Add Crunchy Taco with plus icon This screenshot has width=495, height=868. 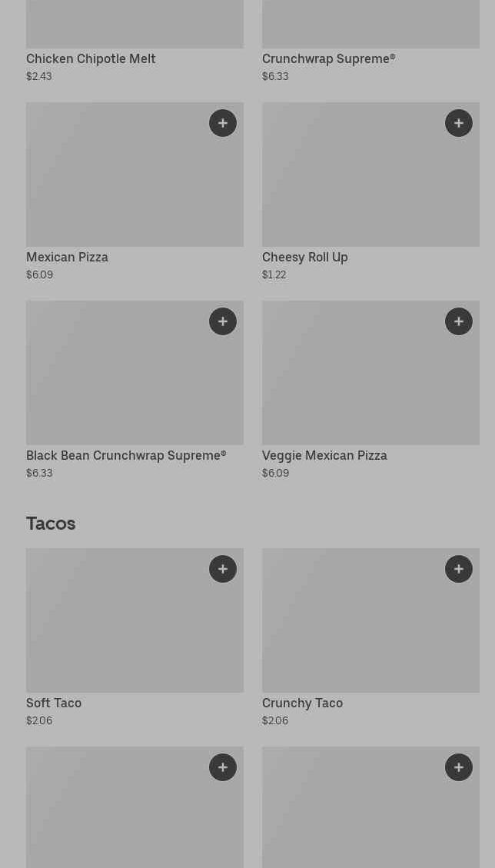[x=459, y=569]
